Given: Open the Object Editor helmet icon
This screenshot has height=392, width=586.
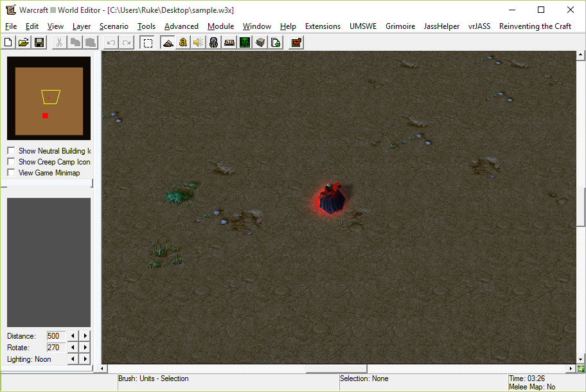Looking at the screenshot, I should click(x=214, y=42).
